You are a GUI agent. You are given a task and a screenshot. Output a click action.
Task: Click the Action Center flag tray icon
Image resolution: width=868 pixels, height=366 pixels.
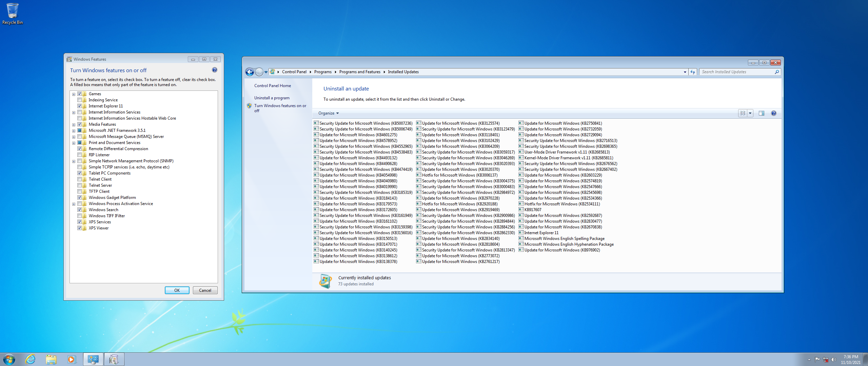817,360
